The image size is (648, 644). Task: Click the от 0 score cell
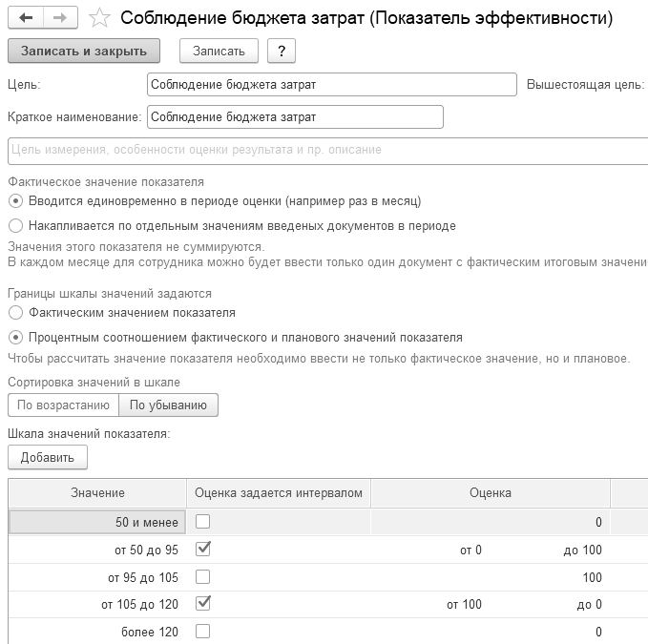pyautogui.click(x=470, y=550)
